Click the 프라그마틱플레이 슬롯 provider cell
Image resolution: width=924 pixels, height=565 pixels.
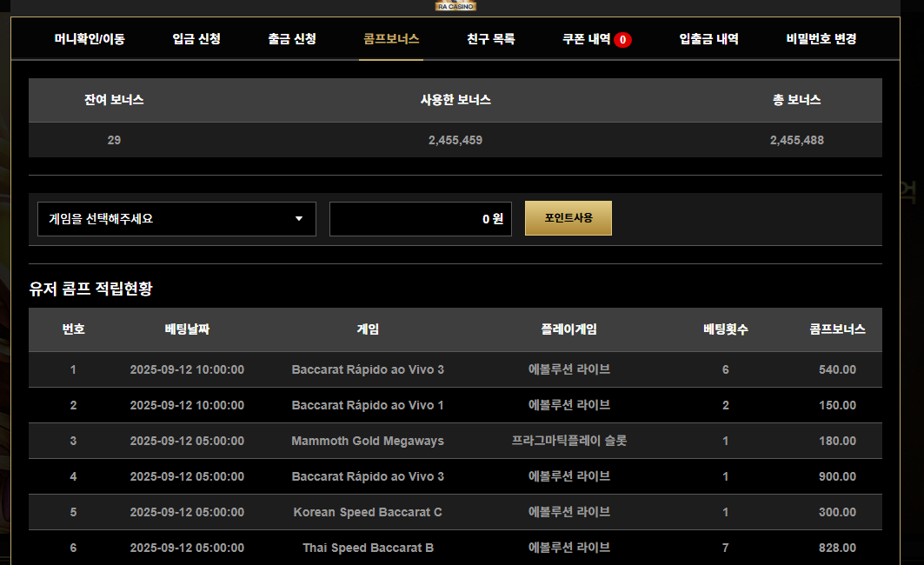point(568,441)
